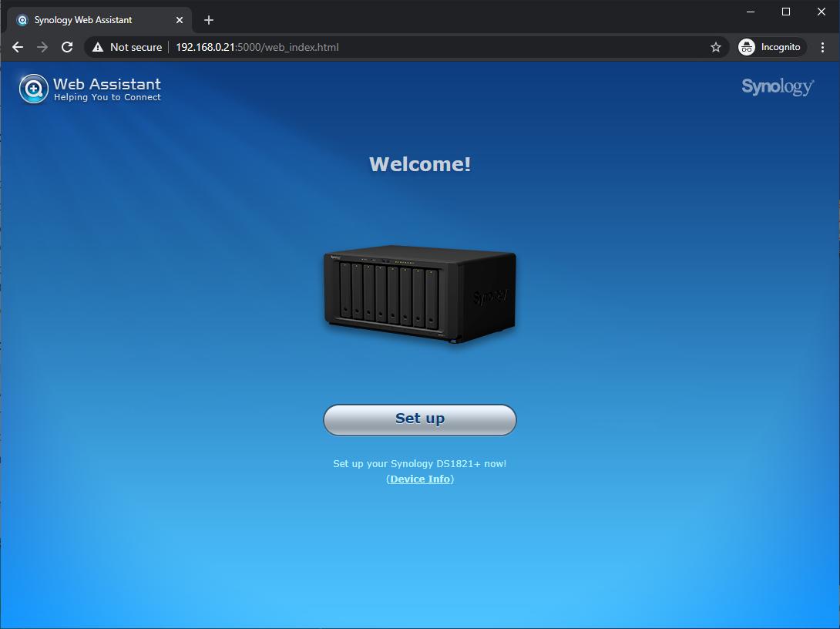Bookmark this page with the star icon
Screen dimensions: 840x629
(x=716, y=47)
